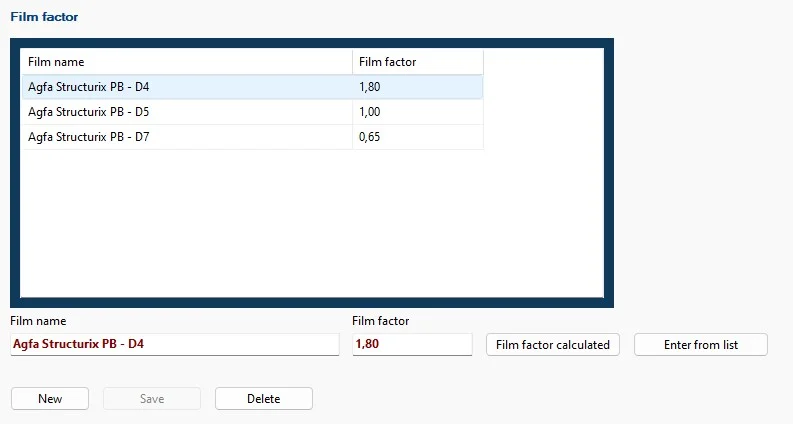Click the divider between table column headers
793x424 pixels.
(x=353, y=62)
